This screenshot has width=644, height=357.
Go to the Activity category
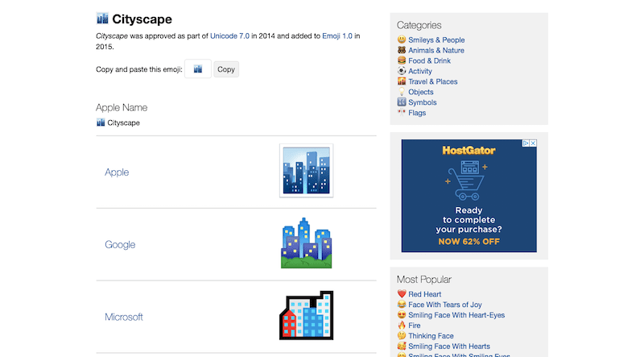420,71
